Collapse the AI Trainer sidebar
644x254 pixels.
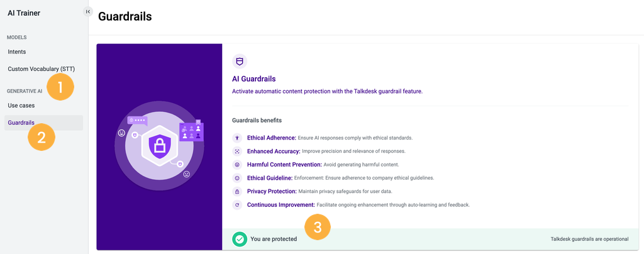[87, 11]
